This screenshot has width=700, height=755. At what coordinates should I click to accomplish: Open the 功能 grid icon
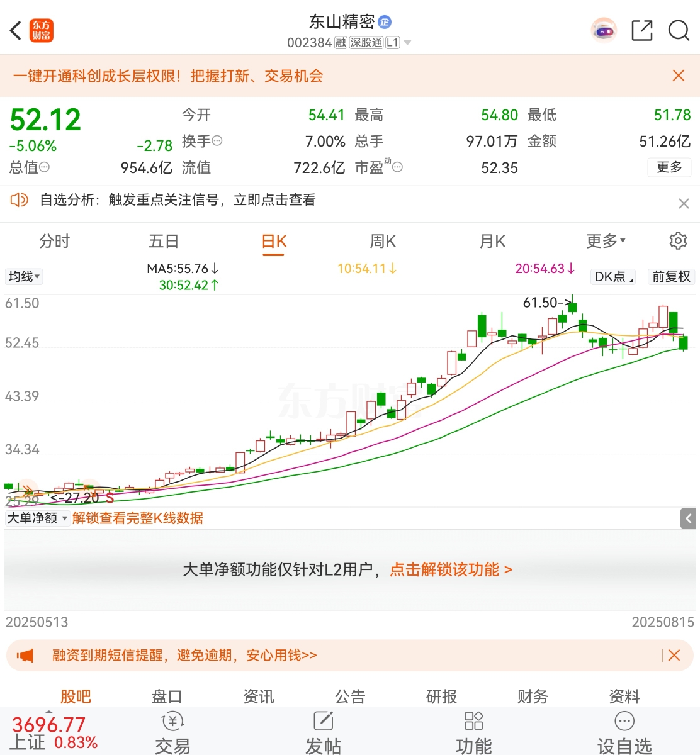pyautogui.click(x=473, y=733)
